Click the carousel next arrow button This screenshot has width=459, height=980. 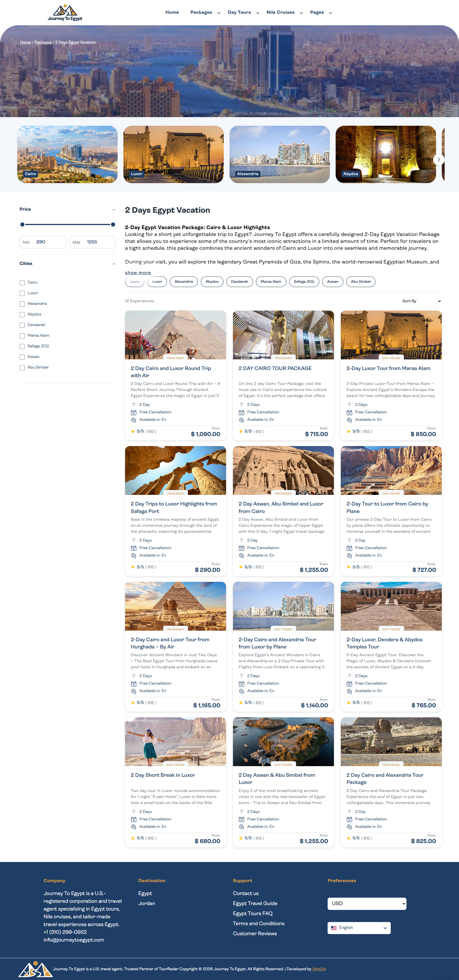[438, 159]
